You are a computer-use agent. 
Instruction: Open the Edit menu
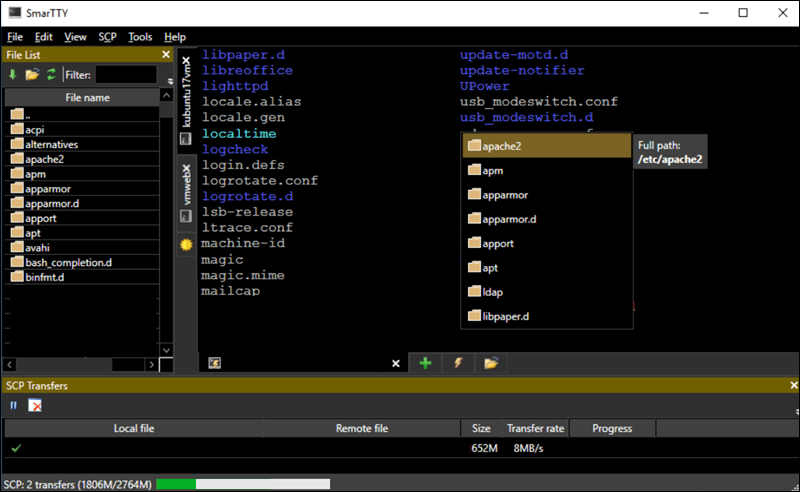pos(43,37)
